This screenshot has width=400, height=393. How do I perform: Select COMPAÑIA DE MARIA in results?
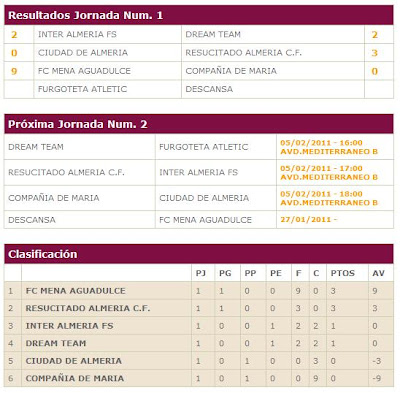pyautogui.click(x=231, y=71)
